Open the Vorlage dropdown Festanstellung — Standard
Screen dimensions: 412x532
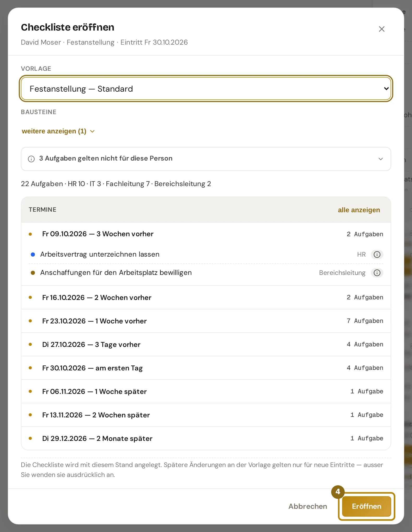tap(206, 89)
